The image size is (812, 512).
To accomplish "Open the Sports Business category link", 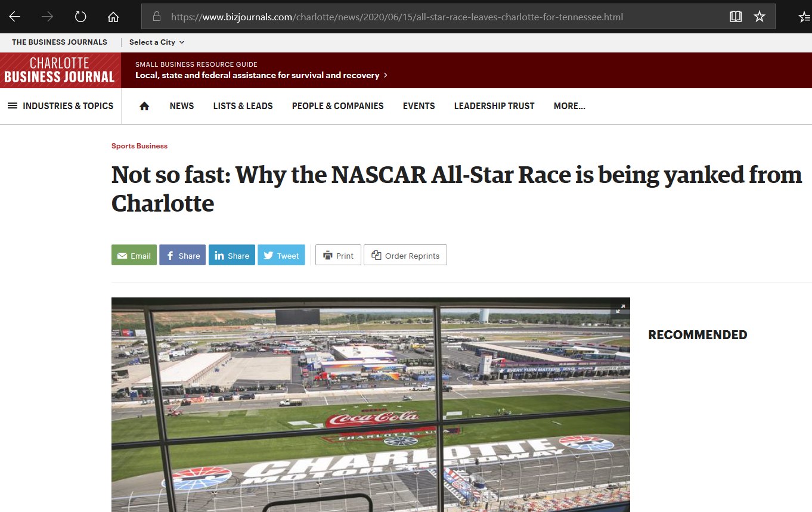I will tap(140, 146).
